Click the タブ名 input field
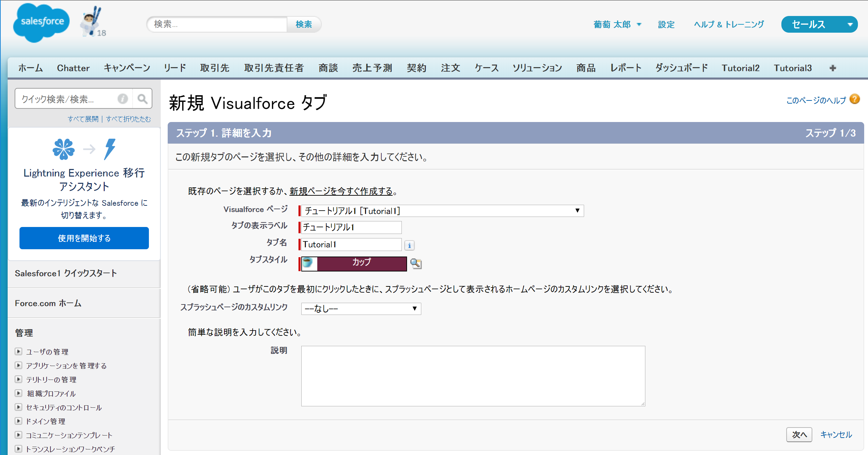This screenshot has height=455, width=868. pos(351,244)
